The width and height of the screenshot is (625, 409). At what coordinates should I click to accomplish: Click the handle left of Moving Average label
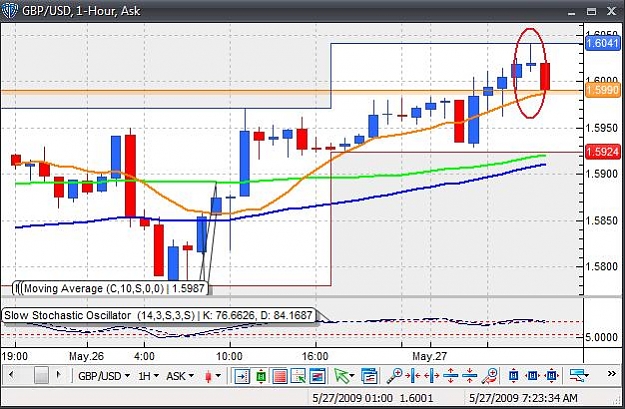[x=17, y=288]
